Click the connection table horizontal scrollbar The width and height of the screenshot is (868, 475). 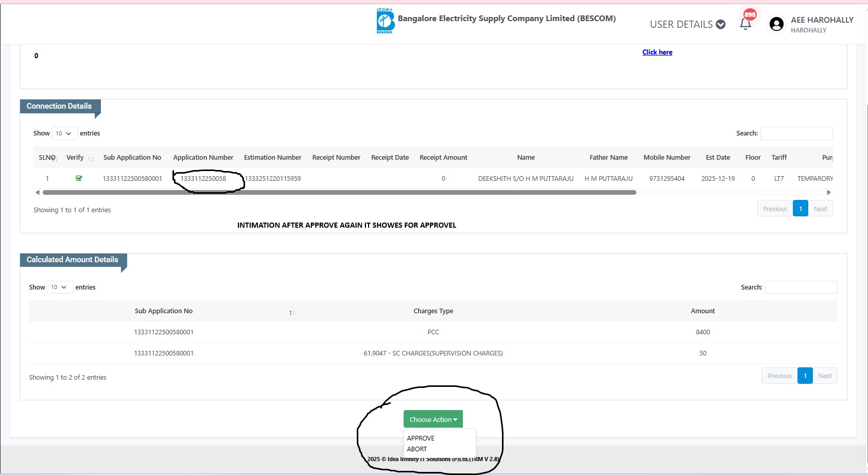pyautogui.click(x=339, y=192)
